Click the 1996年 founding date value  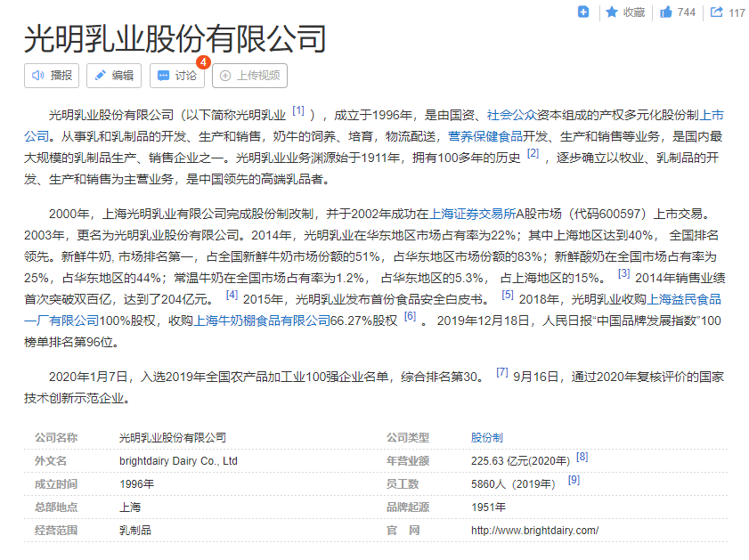(x=136, y=484)
